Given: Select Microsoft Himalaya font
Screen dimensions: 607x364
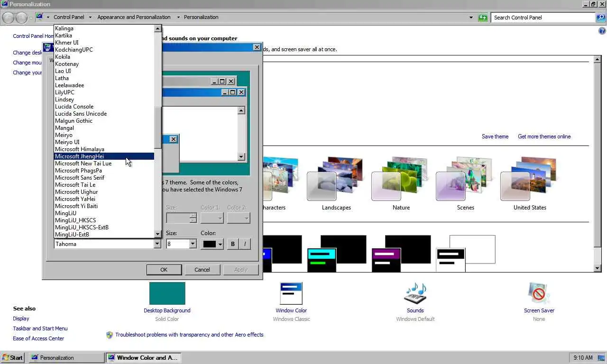Looking at the screenshot, I should click(x=104, y=149).
